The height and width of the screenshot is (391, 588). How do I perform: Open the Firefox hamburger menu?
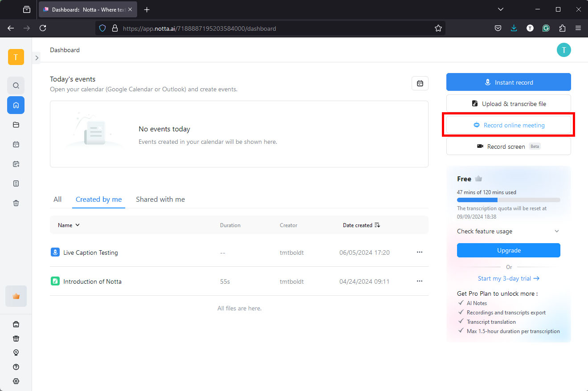click(x=578, y=28)
